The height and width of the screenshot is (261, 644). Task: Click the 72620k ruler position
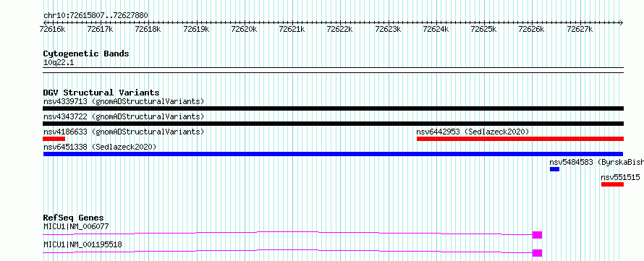tap(244, 29)
